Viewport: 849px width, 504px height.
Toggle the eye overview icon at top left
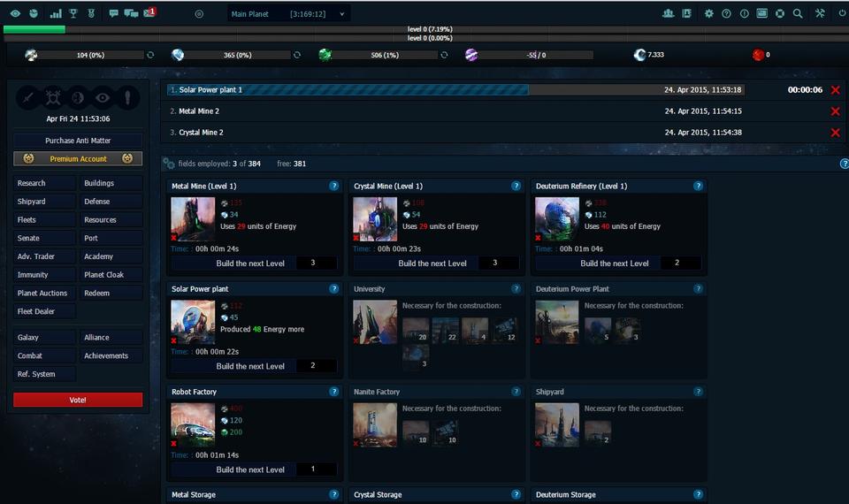click(15, 13)
